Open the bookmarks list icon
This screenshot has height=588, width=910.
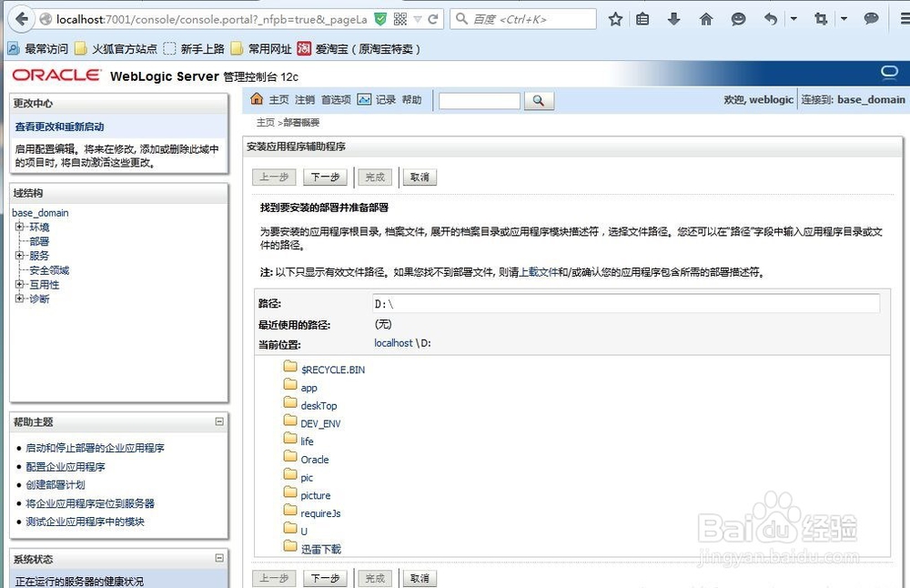tap(642, 19)
